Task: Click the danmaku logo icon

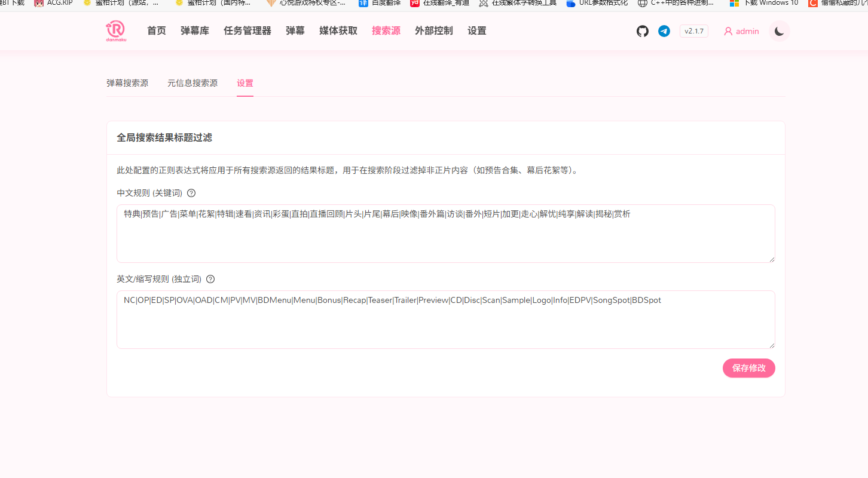Action: [116, 30]
